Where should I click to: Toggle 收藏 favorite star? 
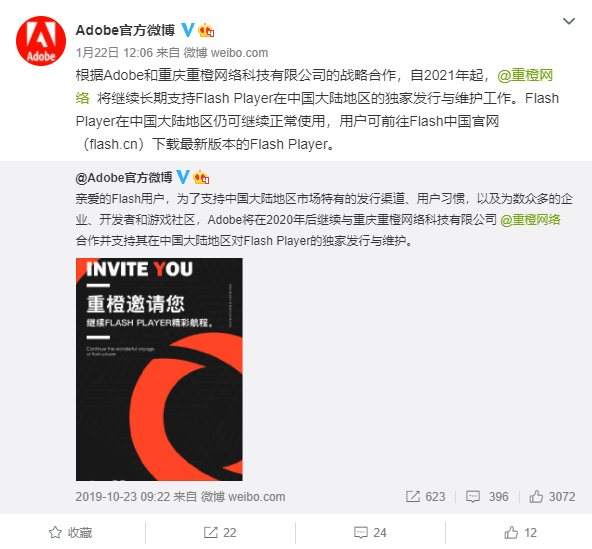pos(71,532)
